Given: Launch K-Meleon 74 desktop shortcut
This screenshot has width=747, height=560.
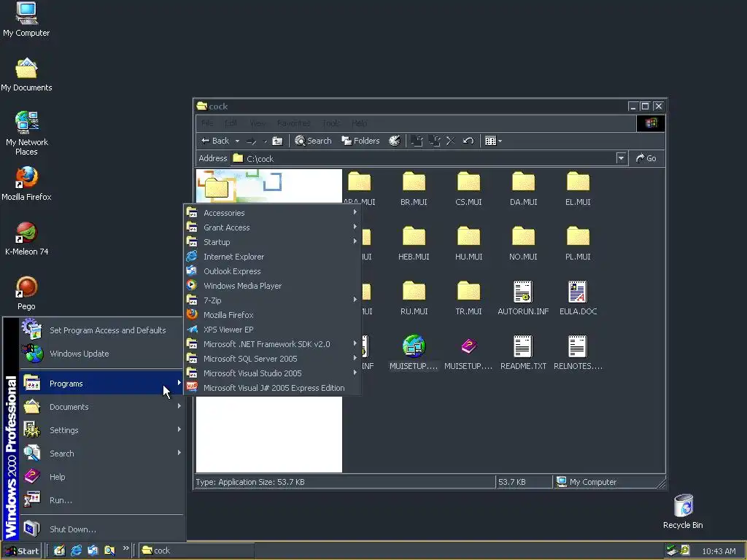Looking at the screenshot, I should (26, 238).
